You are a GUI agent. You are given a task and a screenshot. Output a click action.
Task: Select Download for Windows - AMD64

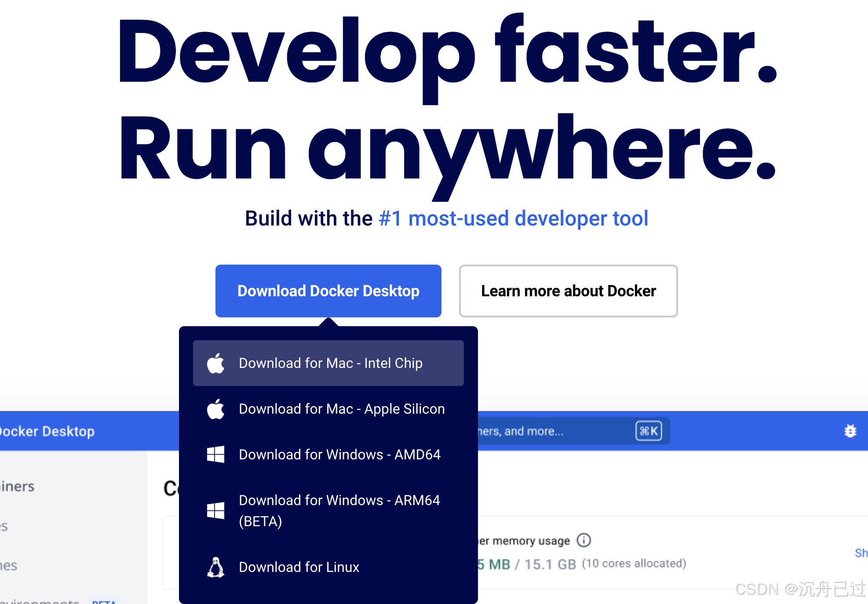point(328,455)
